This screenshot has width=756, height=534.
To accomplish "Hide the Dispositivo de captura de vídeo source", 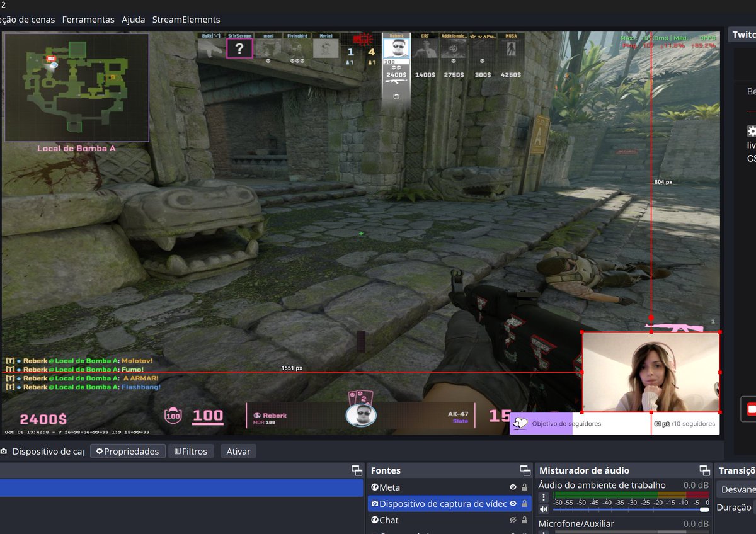I will coord(513,504).
